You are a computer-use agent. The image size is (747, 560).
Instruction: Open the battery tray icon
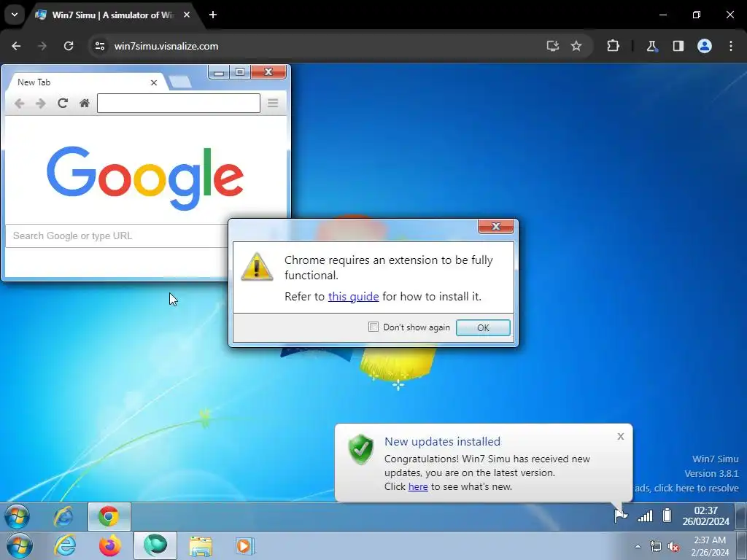[x=667, y=516]
